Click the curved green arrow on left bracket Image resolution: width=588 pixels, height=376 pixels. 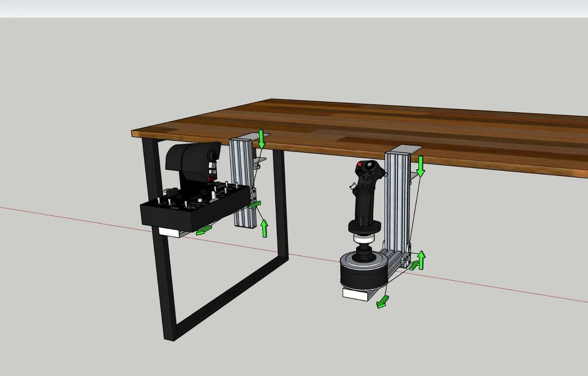[254, 205]
